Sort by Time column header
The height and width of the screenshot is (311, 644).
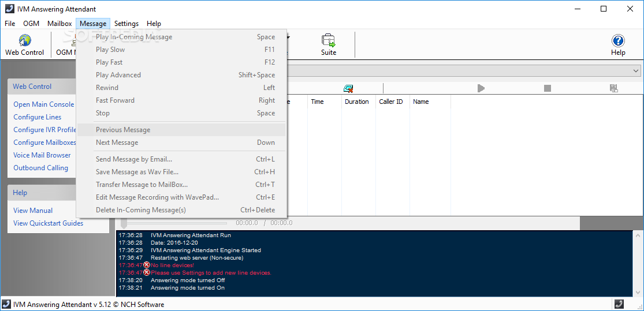point(325,102)
